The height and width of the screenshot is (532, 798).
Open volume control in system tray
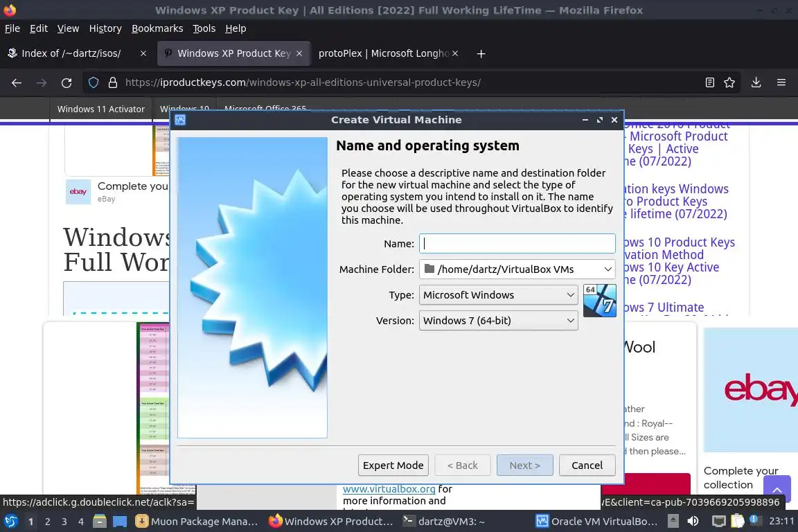tap(693, 522)
